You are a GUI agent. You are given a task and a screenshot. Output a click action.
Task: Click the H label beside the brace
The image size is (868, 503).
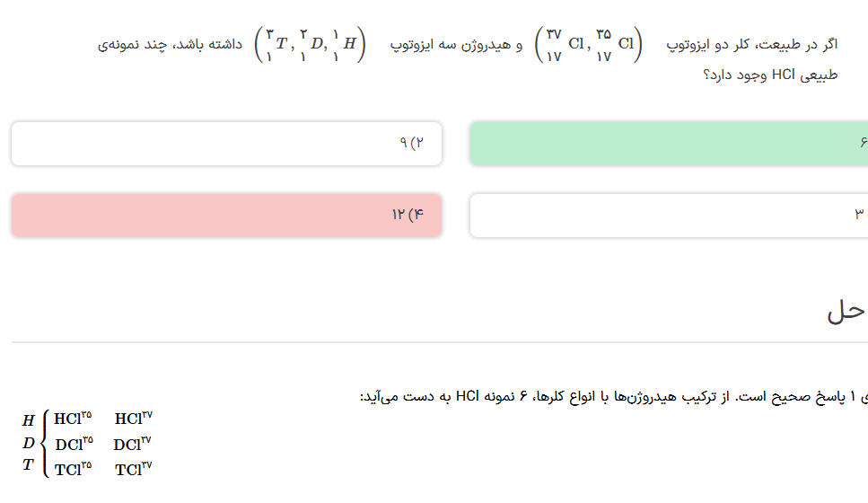click(28, 420)
